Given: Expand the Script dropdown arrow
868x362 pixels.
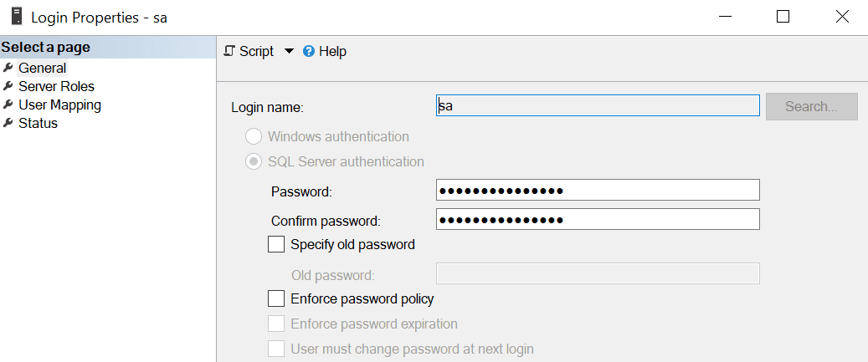Looking at the screenshot, I should coord(289,51).
